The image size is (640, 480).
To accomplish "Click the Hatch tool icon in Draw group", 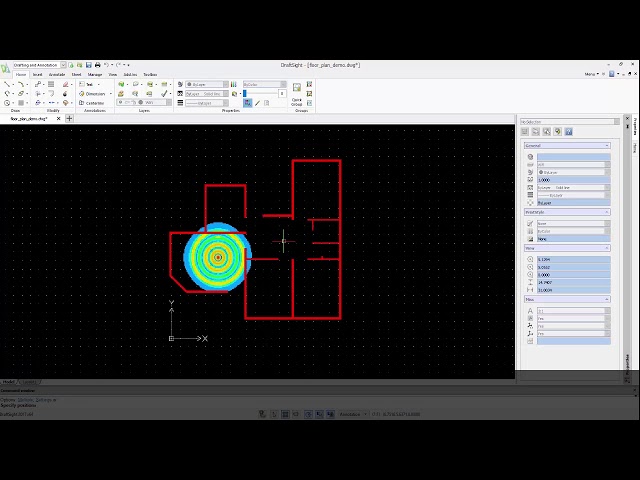I will pos(20,103).
